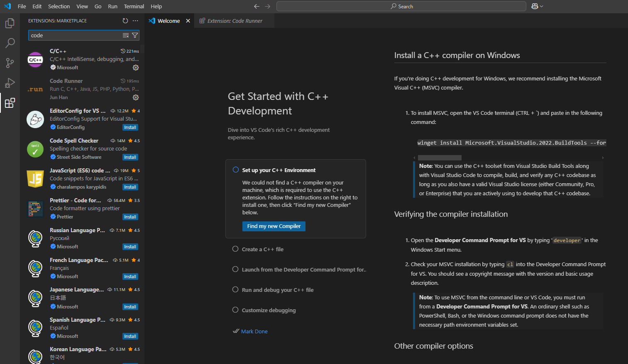
Task: Open the Explorer view in activity bar
Action: coord(10,23)
